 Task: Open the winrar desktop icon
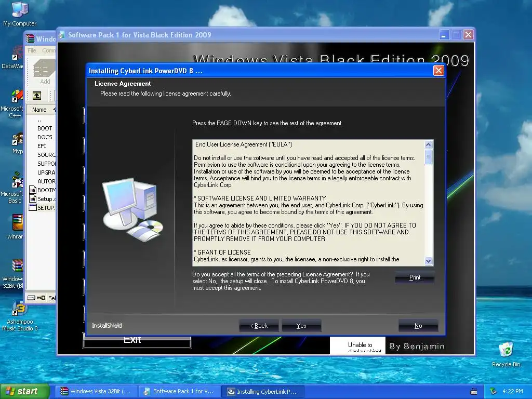coord(17,227)
